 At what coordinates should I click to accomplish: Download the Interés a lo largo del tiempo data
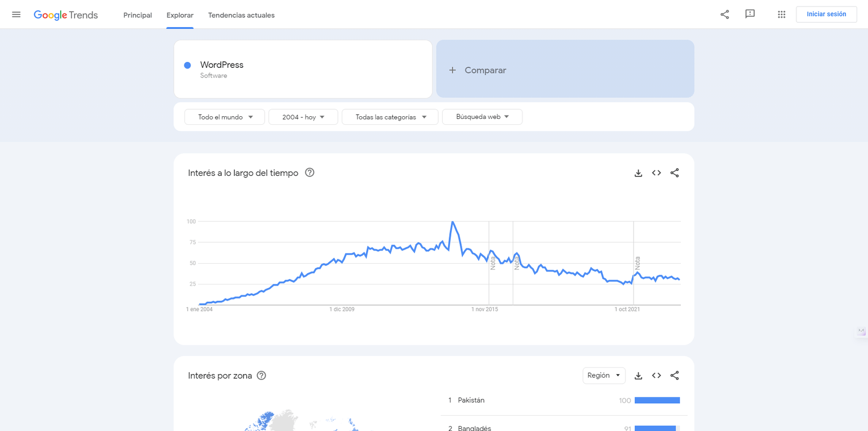[639, 173]
